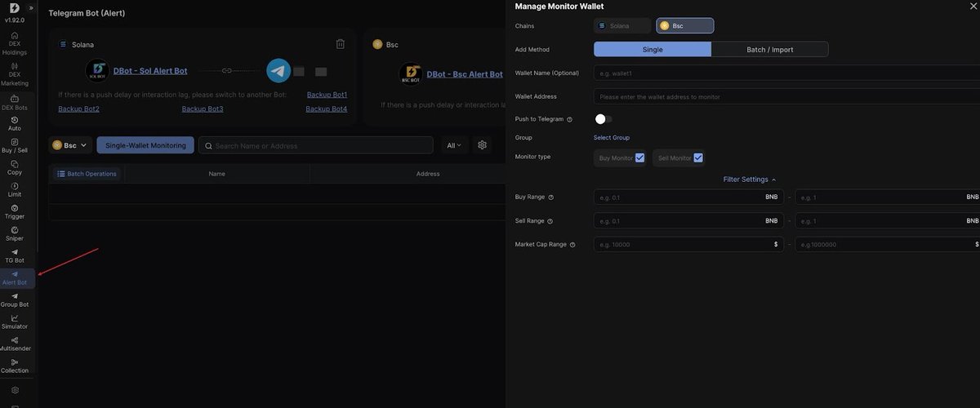Viewport: 980px width, 408px height.
Task: Select Bsc chain option
Action: pyautogui.click(x=685, y=26)
